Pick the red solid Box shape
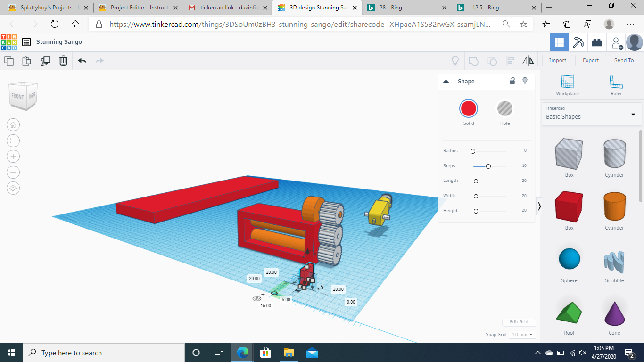 [x=569, y=207]
